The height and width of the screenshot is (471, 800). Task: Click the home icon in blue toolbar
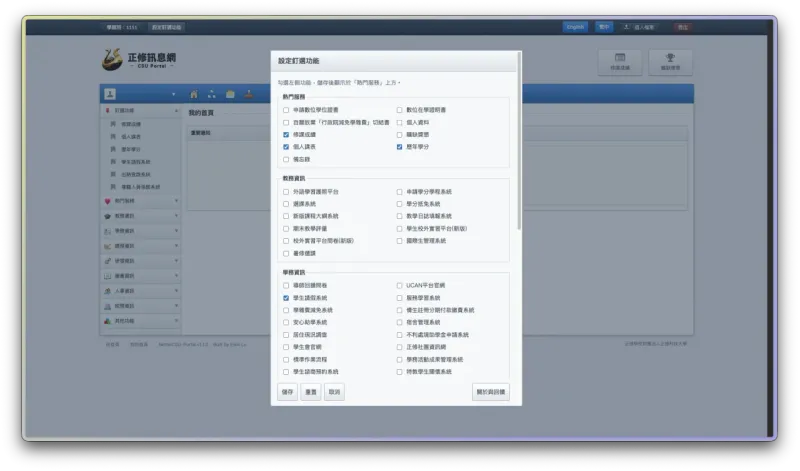point(194,94)
